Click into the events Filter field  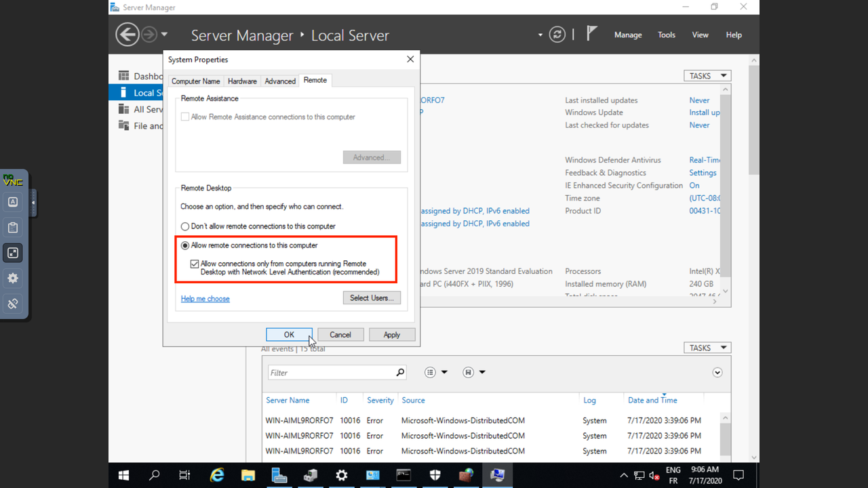click(332, 372)
